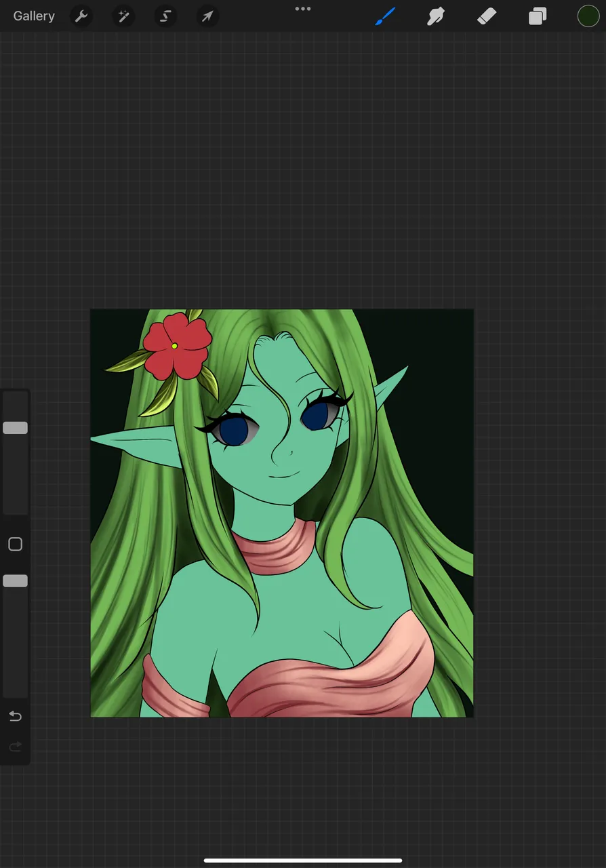Activate the Selection S-shaped tool

165,16
